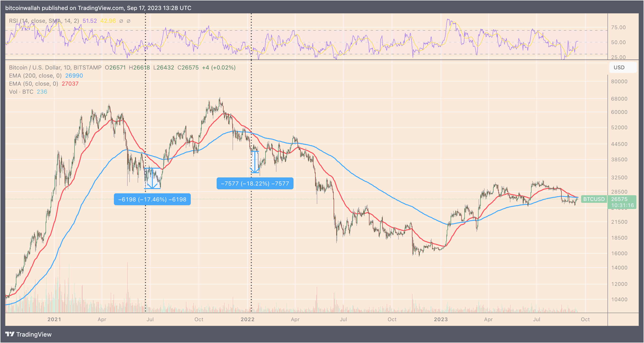This screenshot has height=343, width=644.
Task: Click the published-by header text
Action: pos(98,8)
